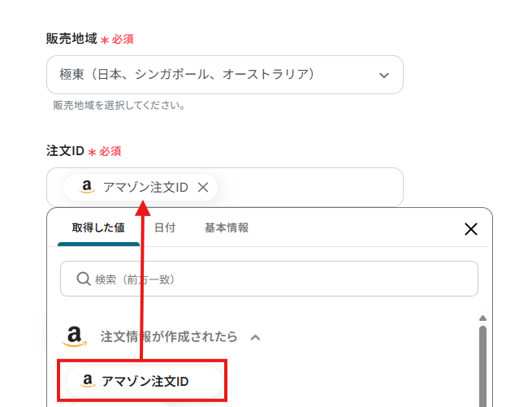Choose アマゾン注文ID option from the list
This screenshot has height=407, width=532.
(x=145, y=381)
